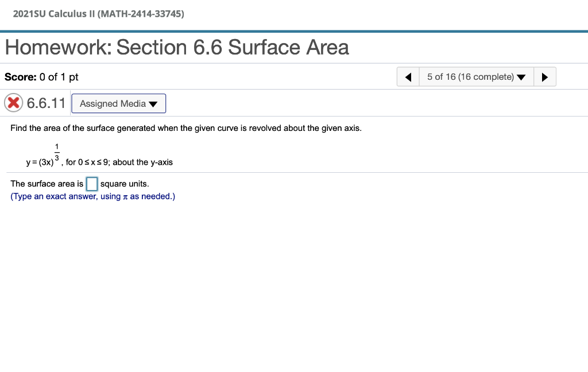Screen dimensions: 588x372
Task: Click the blue hint text 'Type an exact answer, using π as needed'
Action: [x=92, y=195]
